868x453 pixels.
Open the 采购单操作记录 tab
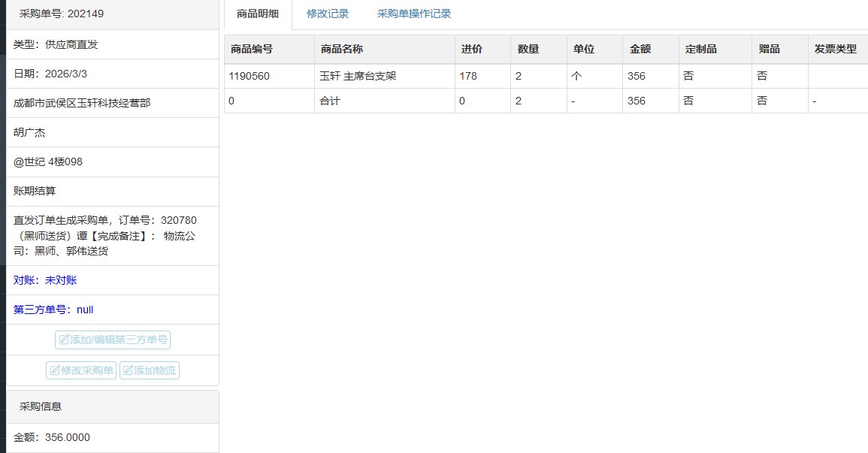414,14
